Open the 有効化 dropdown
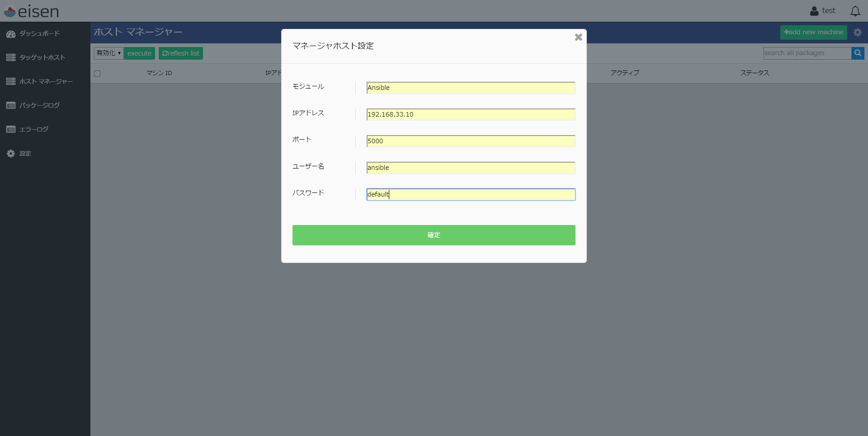 click(108, 53)
